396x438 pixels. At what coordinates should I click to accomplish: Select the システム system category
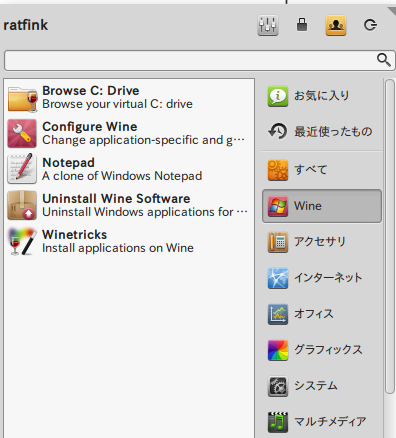pos(322,386)
